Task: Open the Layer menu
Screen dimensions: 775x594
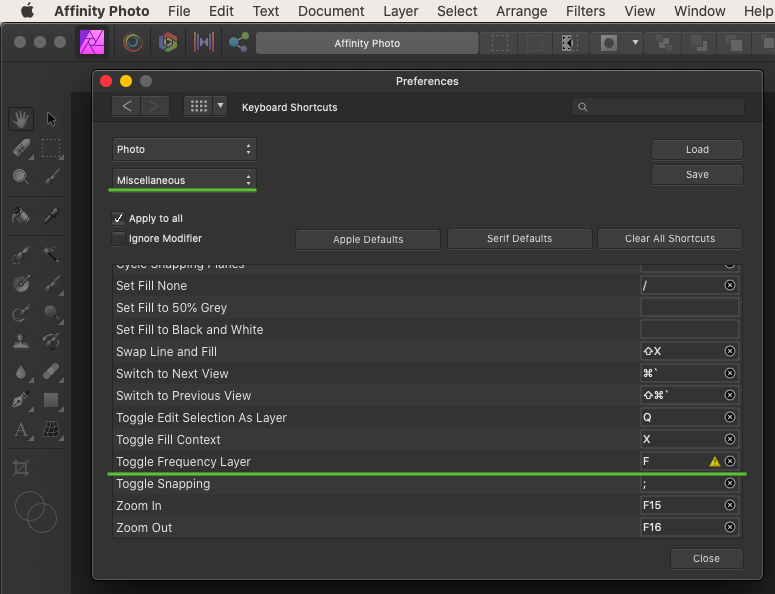Action: (x=400, y=11)
